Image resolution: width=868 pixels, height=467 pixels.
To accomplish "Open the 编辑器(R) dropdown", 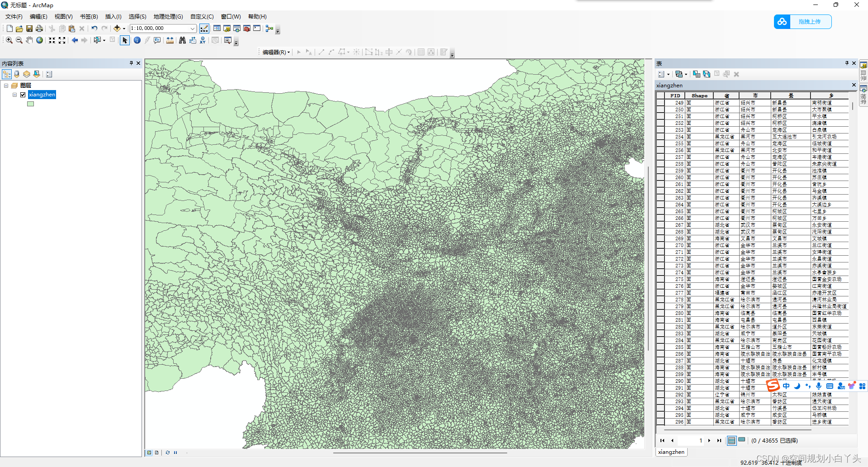I will click(x=276, y=52).
